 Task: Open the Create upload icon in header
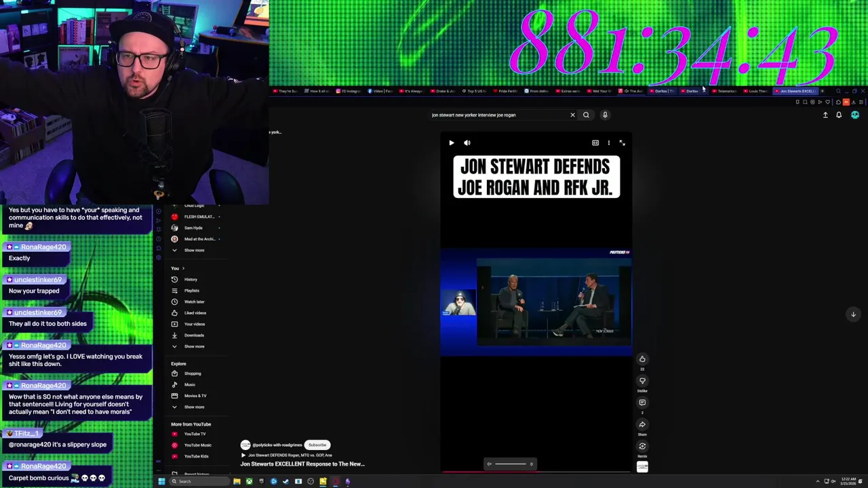coord(825,115)
